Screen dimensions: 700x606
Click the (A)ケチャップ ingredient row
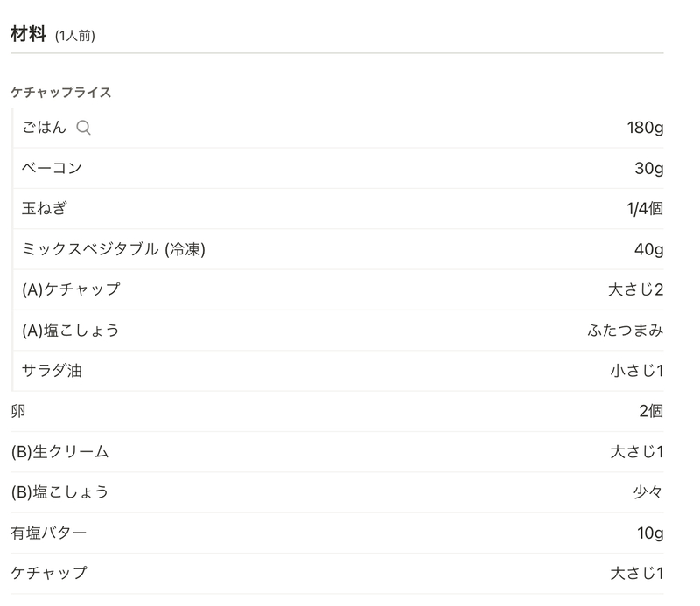tap(338, 289)
